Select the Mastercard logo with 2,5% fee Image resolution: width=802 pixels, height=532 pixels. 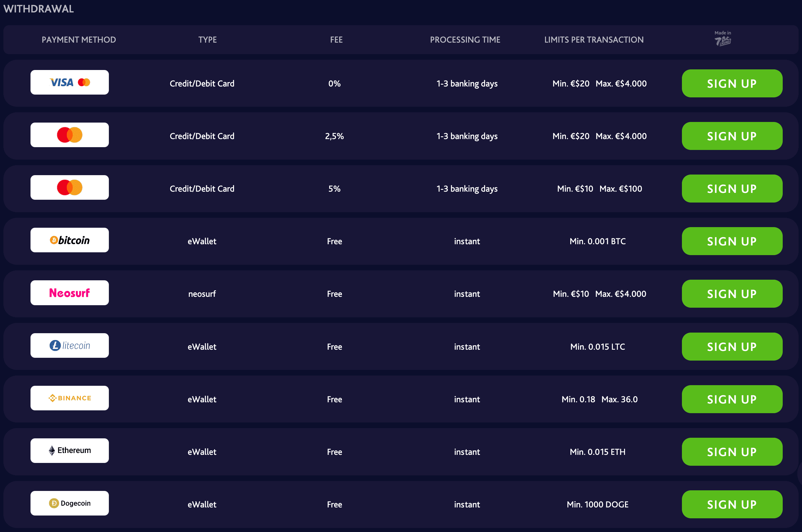[x=70, y=135]
